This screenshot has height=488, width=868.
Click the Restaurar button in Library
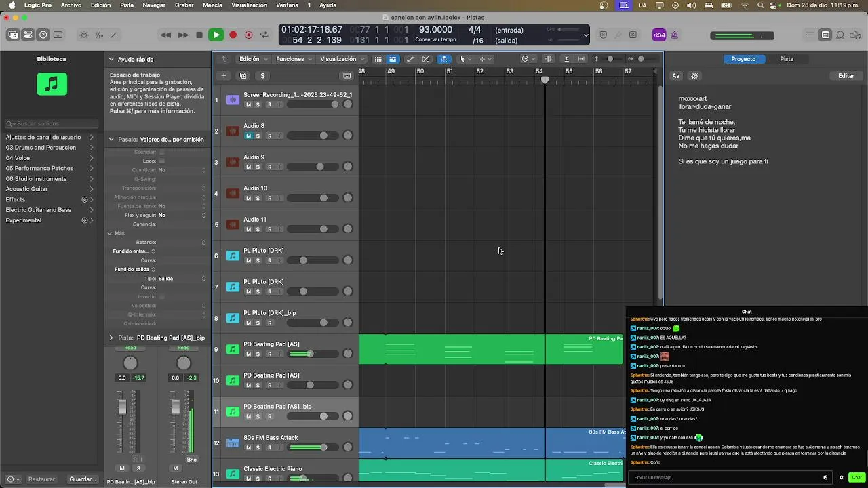tap(41, 479)
